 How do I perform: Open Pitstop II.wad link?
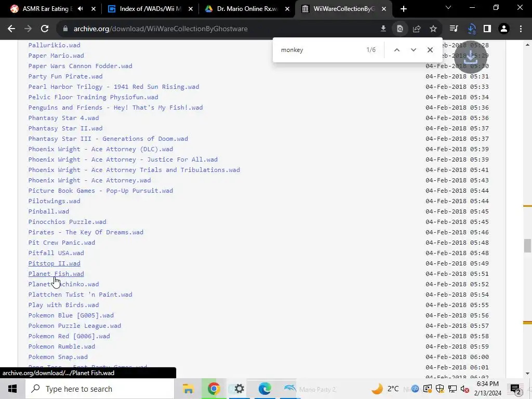click(x=54, y=263)
